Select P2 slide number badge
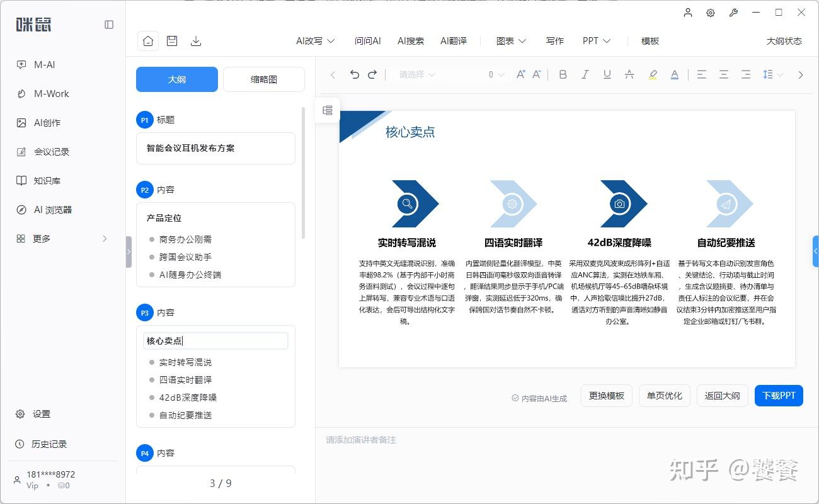Screen dimensions: 819x504 145,190
